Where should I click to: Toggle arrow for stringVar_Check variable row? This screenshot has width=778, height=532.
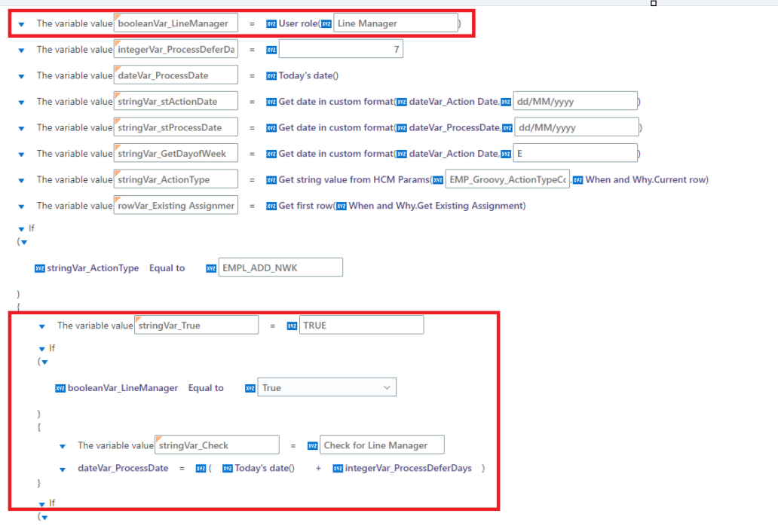click(x=63, y=446)
